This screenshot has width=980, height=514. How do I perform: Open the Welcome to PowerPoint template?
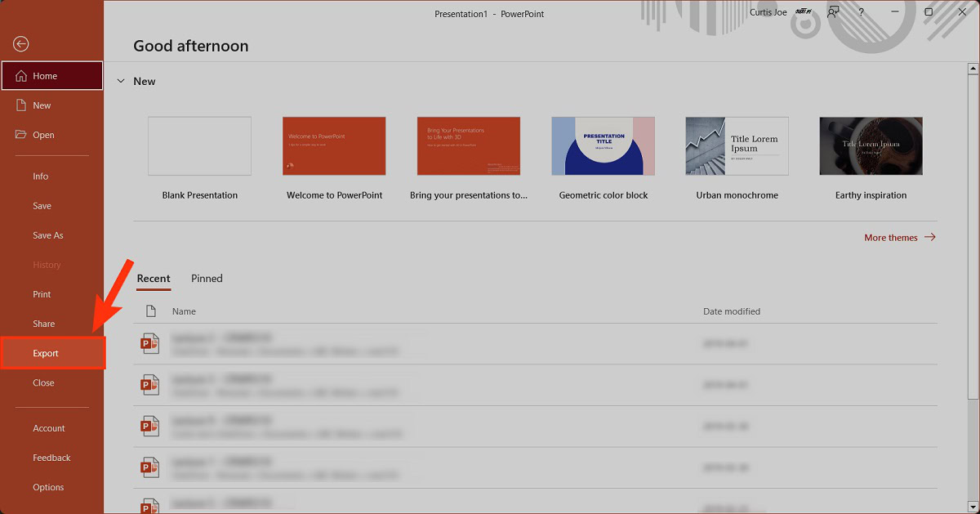click(x=334, y=146)
